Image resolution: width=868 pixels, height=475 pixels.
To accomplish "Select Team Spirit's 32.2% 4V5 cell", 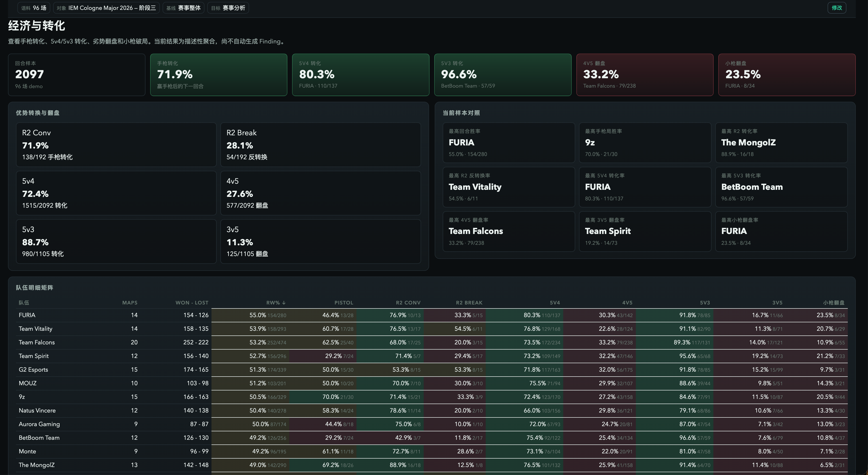I will pos(600,356).
